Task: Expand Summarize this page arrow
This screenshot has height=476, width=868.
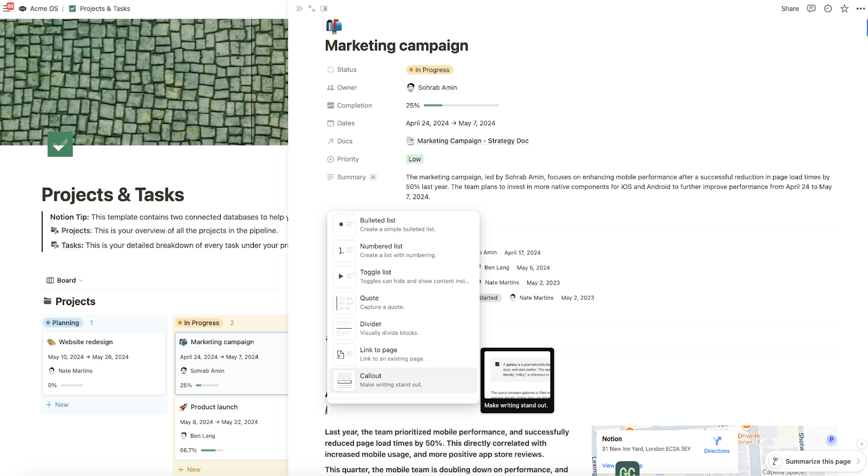Action: tap(858, 461)
